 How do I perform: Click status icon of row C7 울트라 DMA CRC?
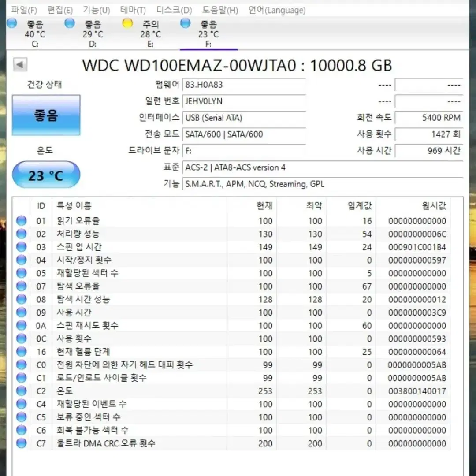point(21,443)
